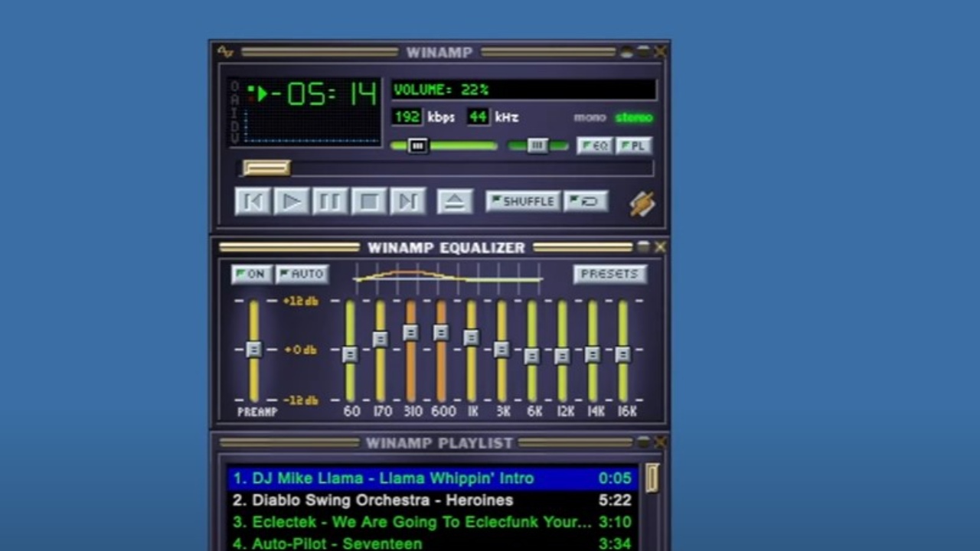980x551 pixels.
Task: Click the balance slider handle
Action: tap(537, 145)
